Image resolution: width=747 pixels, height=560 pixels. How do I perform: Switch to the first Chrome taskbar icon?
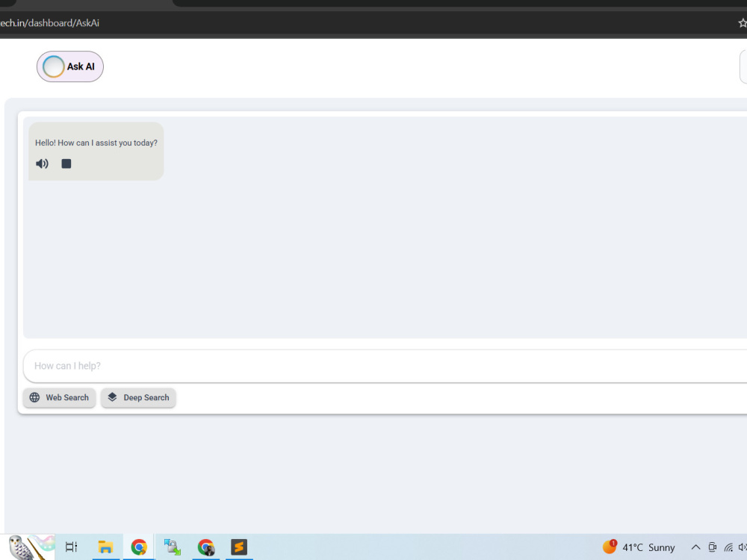[139, 547]
